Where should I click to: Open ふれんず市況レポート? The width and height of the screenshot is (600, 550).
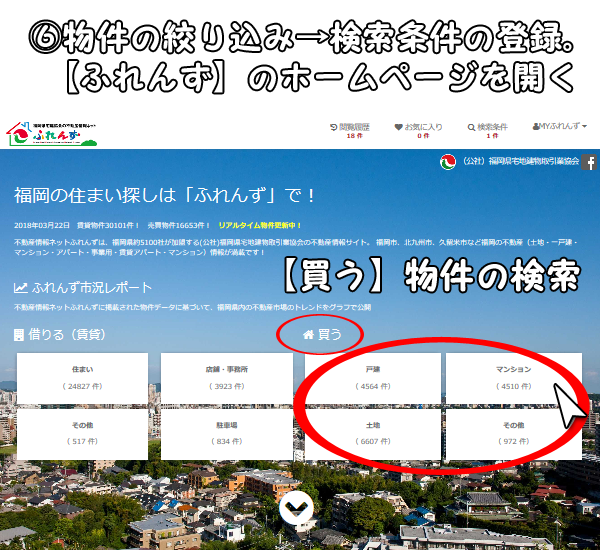[x=92, y=287]
